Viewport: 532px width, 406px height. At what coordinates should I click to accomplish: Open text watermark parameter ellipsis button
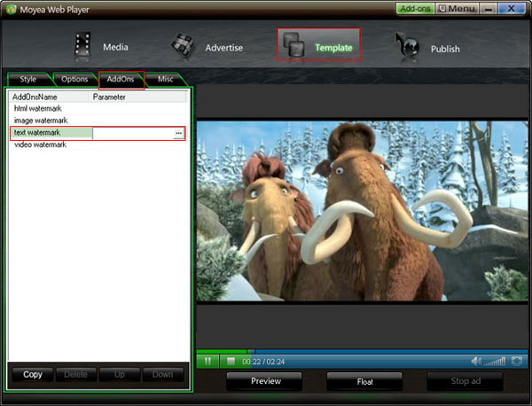click(178, 133)
